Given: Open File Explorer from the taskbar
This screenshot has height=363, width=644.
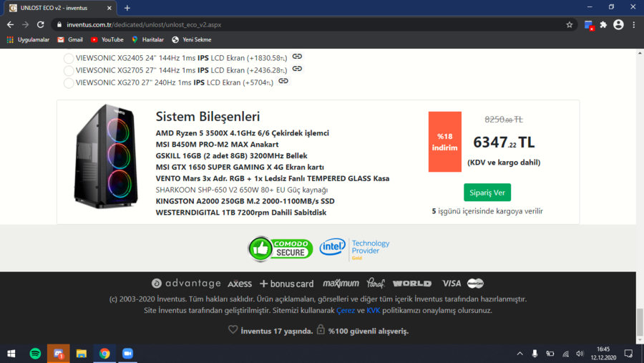Looking at the screenshot, I should [82, 354].
